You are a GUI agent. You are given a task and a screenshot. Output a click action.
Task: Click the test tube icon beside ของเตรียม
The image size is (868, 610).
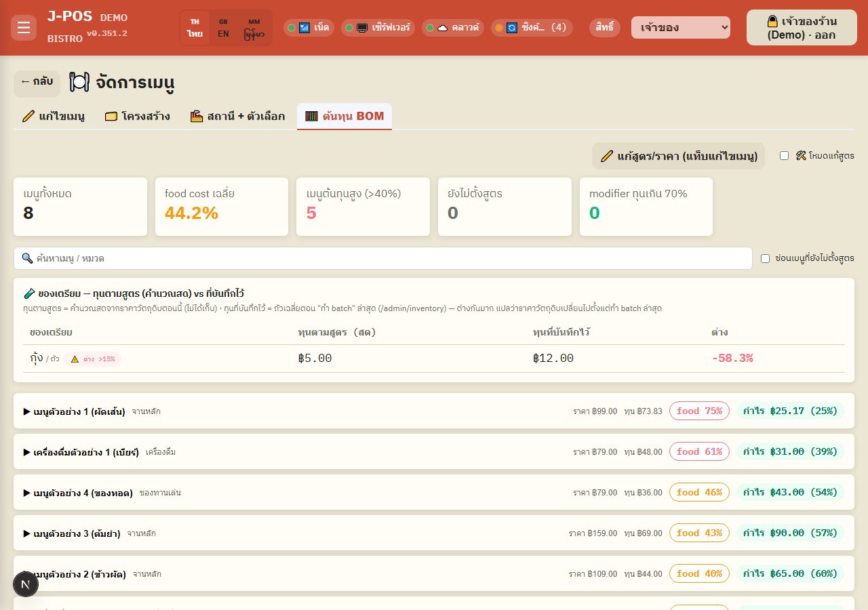pos(29,293)
